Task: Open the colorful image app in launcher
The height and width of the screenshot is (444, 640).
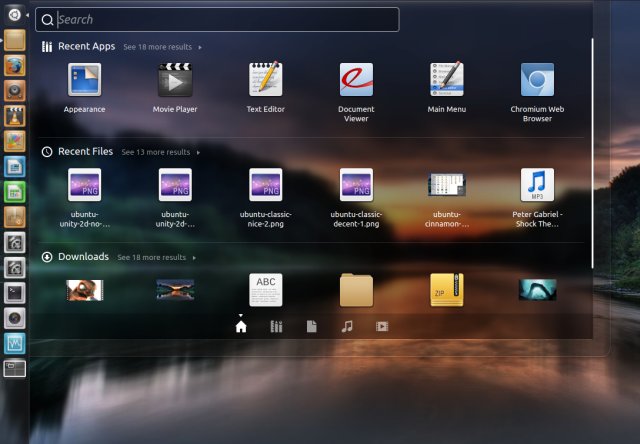Action: [15, 142]
